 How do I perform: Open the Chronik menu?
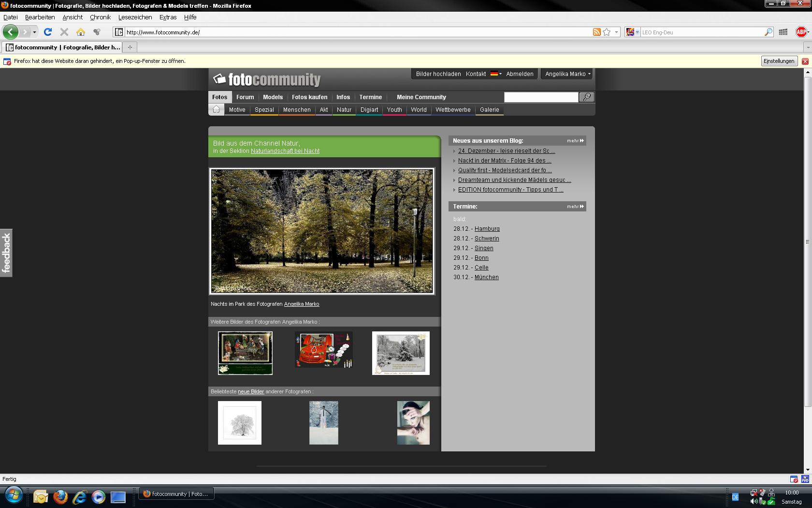(100, 17)
